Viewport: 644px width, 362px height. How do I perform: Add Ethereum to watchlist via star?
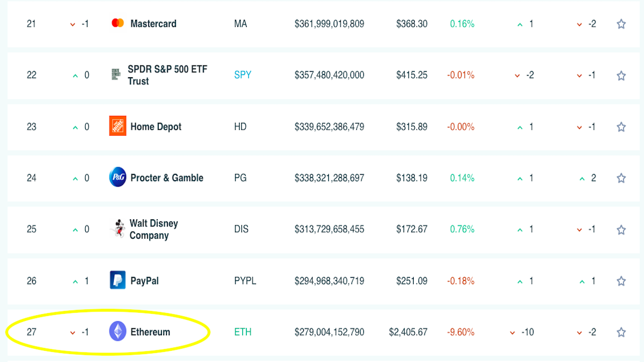[x=621, y=333]
